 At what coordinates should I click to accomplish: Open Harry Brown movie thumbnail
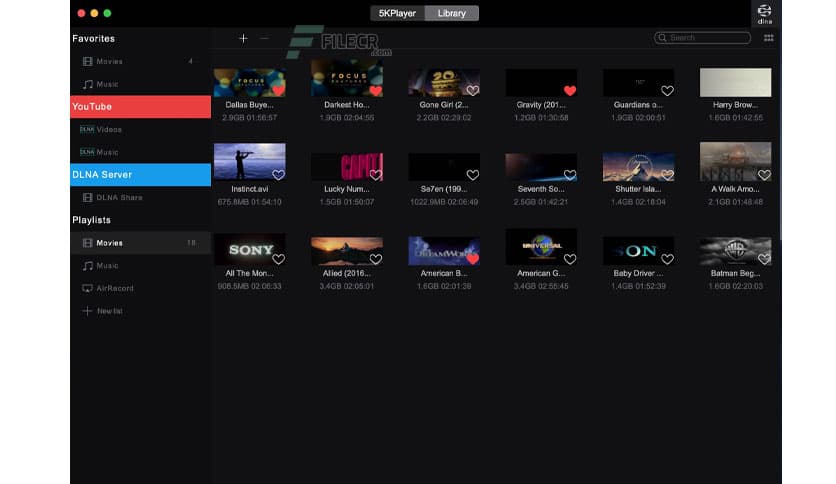(735, 83)
